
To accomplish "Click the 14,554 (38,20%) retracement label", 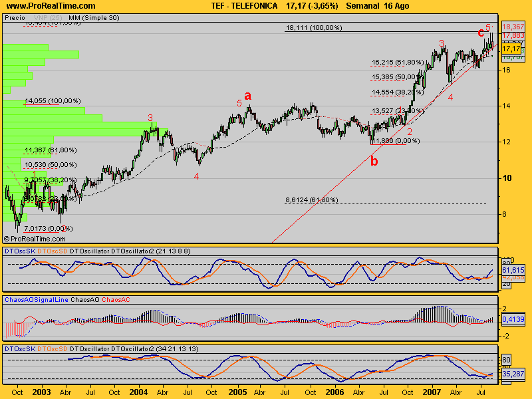I will (398, 92).
